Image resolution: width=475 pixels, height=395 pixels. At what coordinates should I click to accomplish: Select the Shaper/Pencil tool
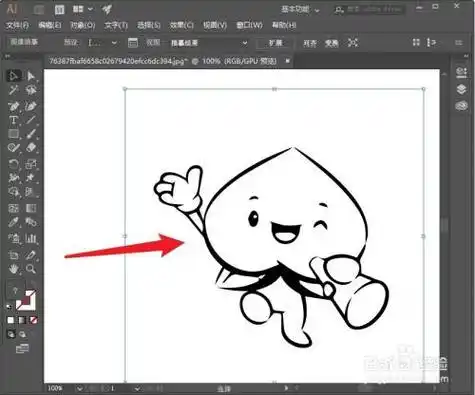13,147
